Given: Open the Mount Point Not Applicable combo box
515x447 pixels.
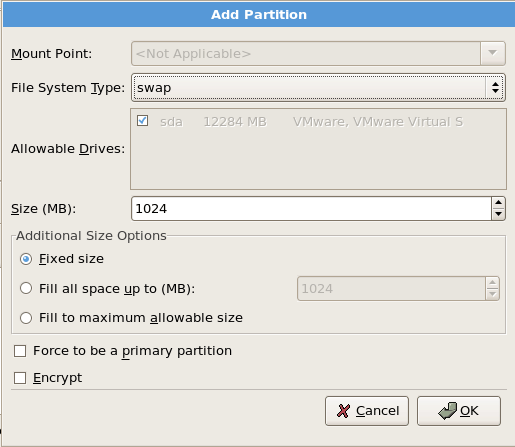Looking at the screenshot, I should (x=318, y=53).
